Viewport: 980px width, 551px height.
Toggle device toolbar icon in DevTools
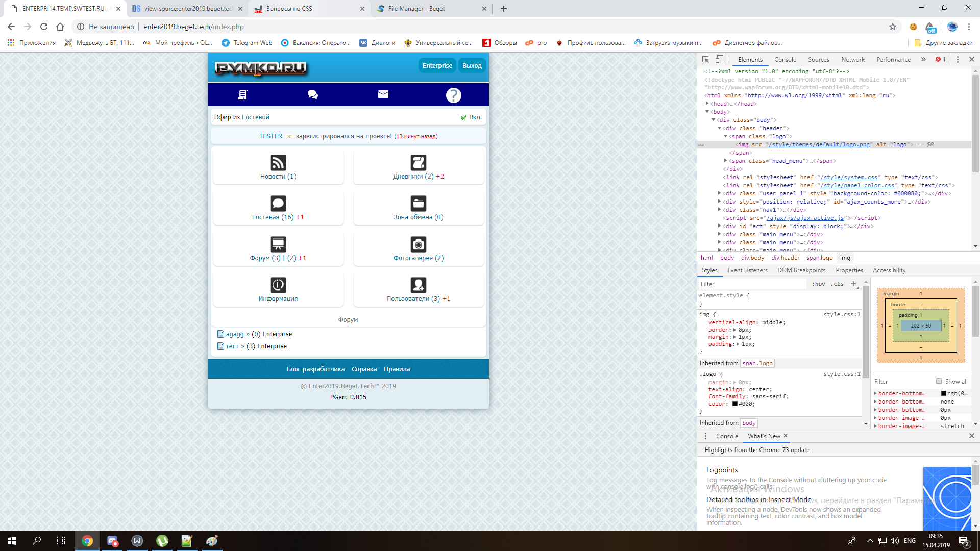coord(719,60)
